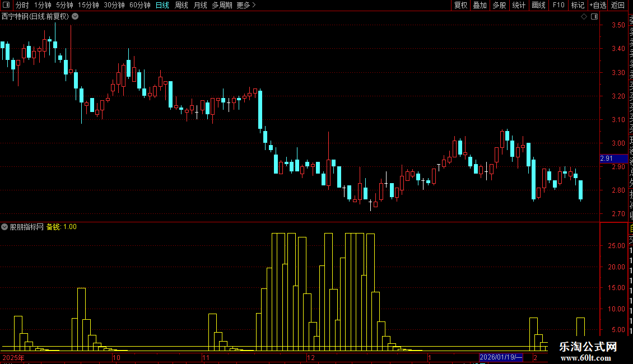Click the diamond icon at chart top-right
Image resolution: width=633 pixels, height=364 pixels.
tap(584, 17)
